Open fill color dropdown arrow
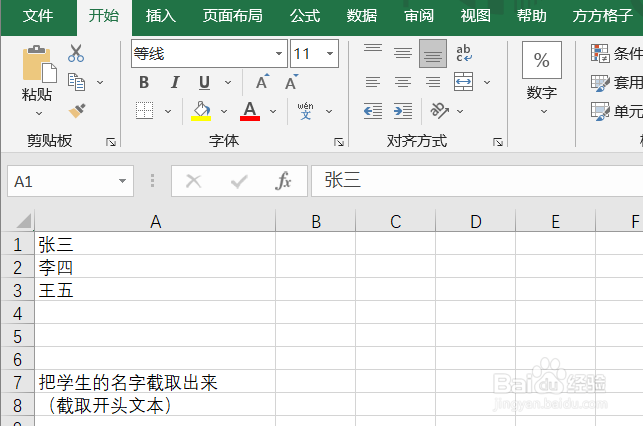 click(x=224, y=111)
